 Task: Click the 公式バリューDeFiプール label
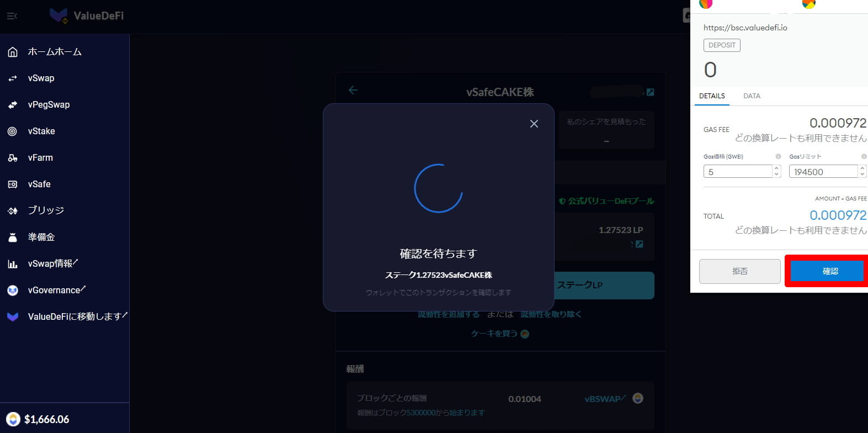click(611, 201)
